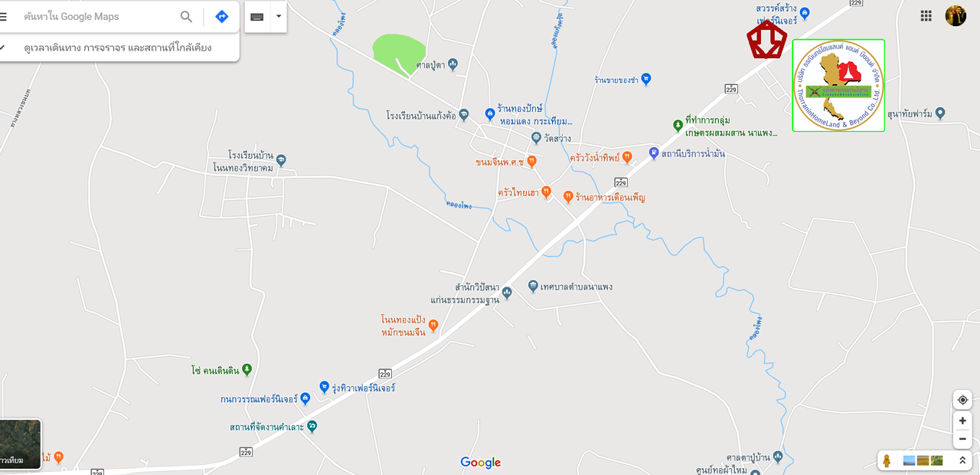This screenshot has height=475, width=980.
Task: Open the Google apps grid
Action: pos(926,15)
